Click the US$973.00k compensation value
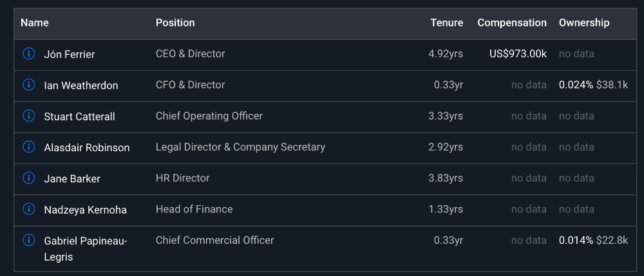 (x=518, y=54)
